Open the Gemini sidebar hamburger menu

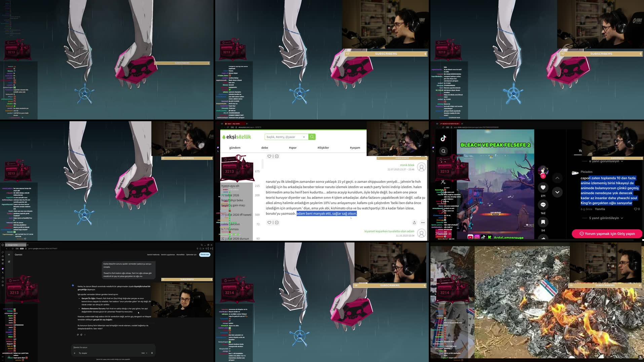(9, 255)
